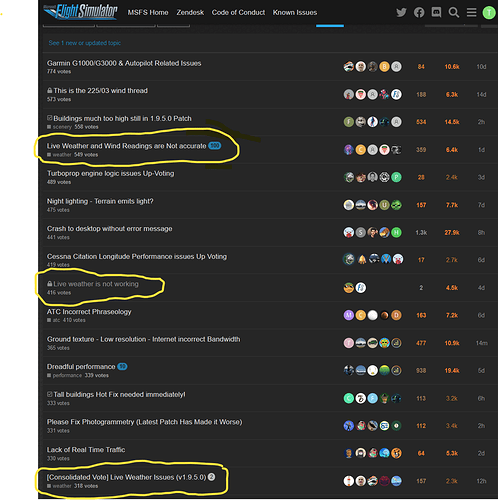Click unread badge beside Consolidated Vote topic

tap(211, 477)
